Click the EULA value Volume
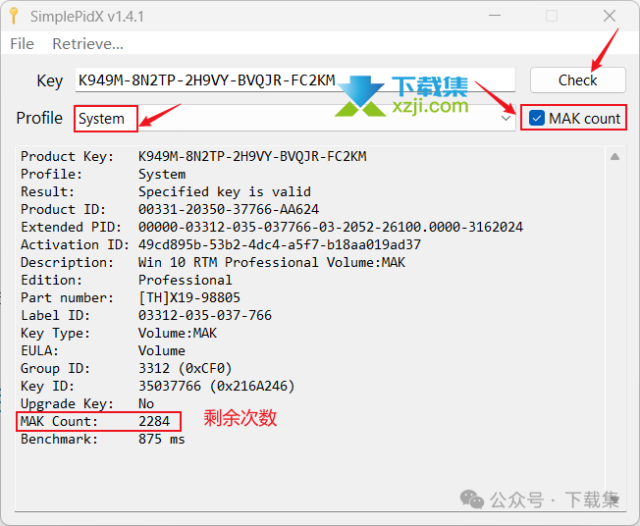 pos(162,351)
